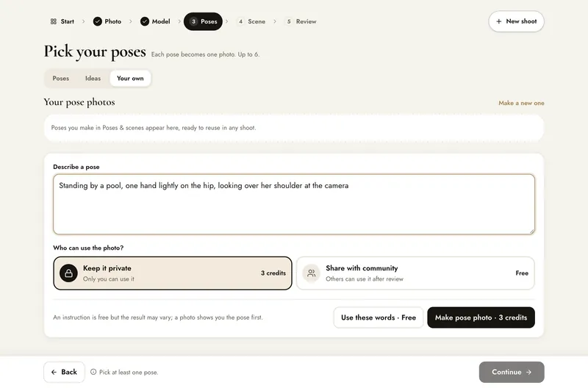Start a New shoot
Screen dimensions: 588x388
517,21
